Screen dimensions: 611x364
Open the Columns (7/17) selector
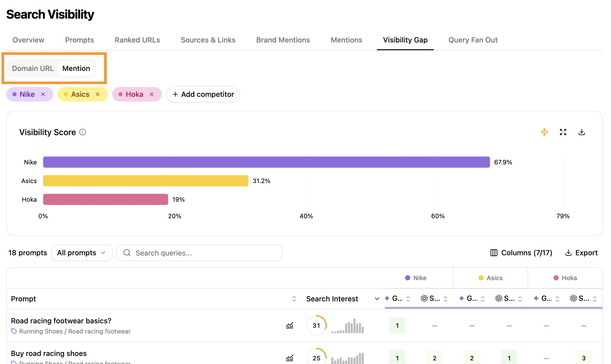521,253
